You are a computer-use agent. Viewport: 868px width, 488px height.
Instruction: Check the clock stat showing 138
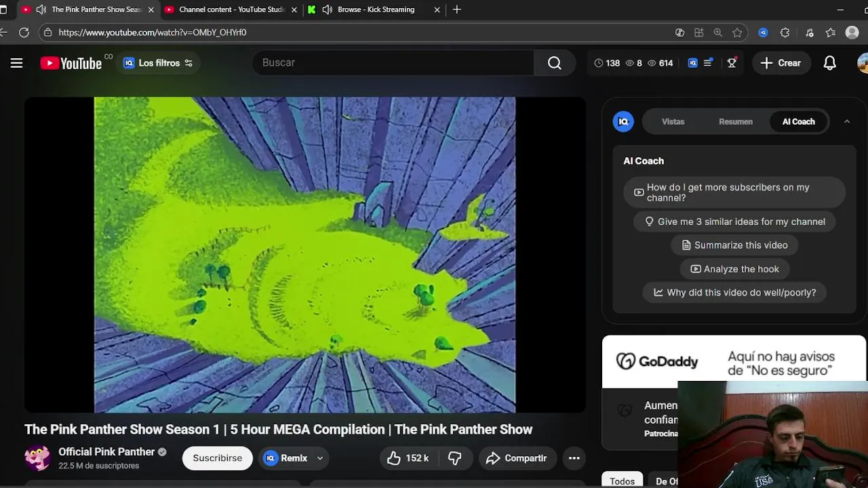[x=607, y=63]
